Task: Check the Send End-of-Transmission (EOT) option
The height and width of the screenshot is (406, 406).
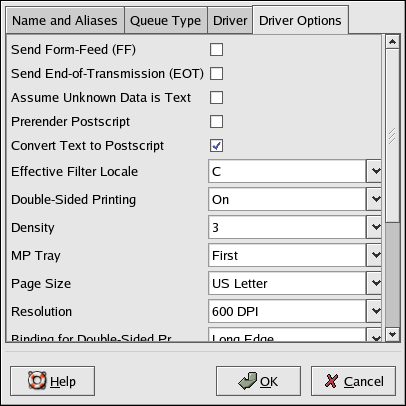Action: click(x=216, y=74)
